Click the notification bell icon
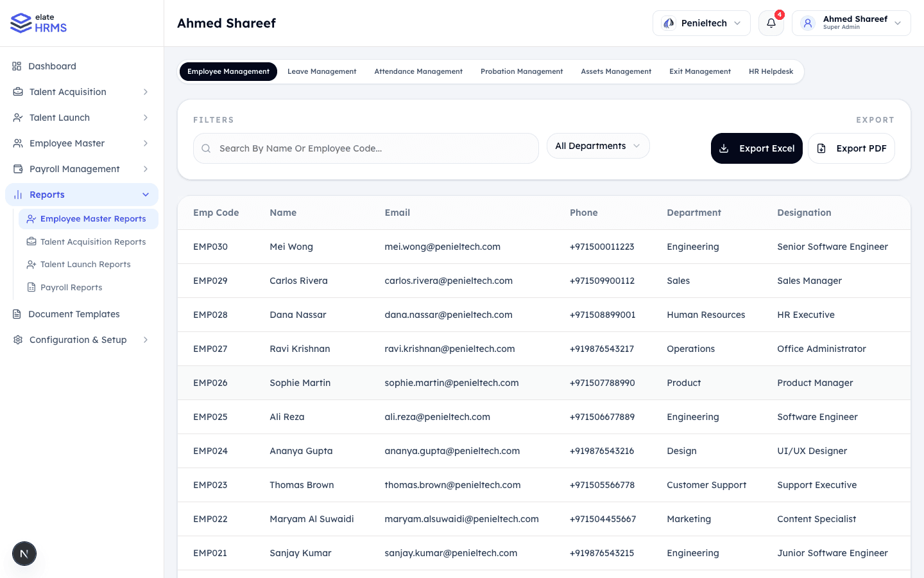 point(771,23)
